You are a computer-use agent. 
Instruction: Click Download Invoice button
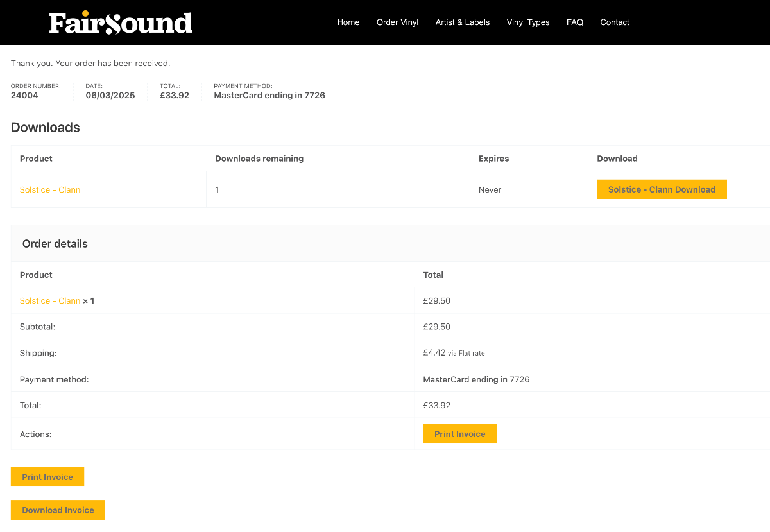pyautogui.click(x=58, y=510)
